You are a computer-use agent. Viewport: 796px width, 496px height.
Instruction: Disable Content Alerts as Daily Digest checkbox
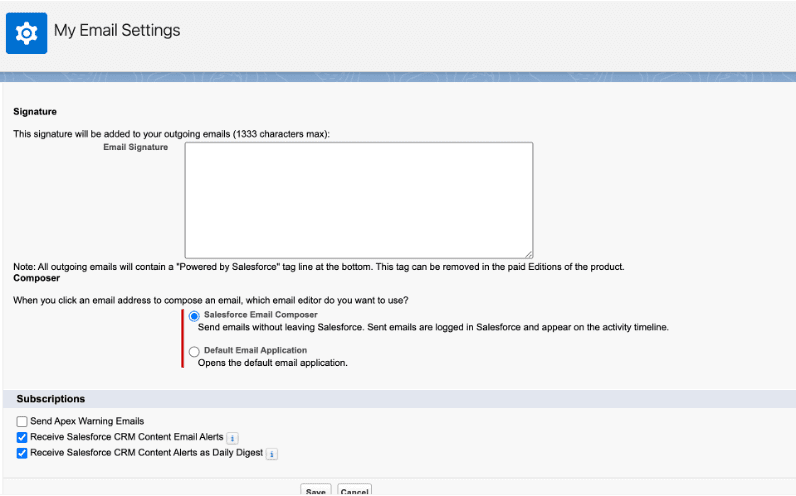point(22,454)
